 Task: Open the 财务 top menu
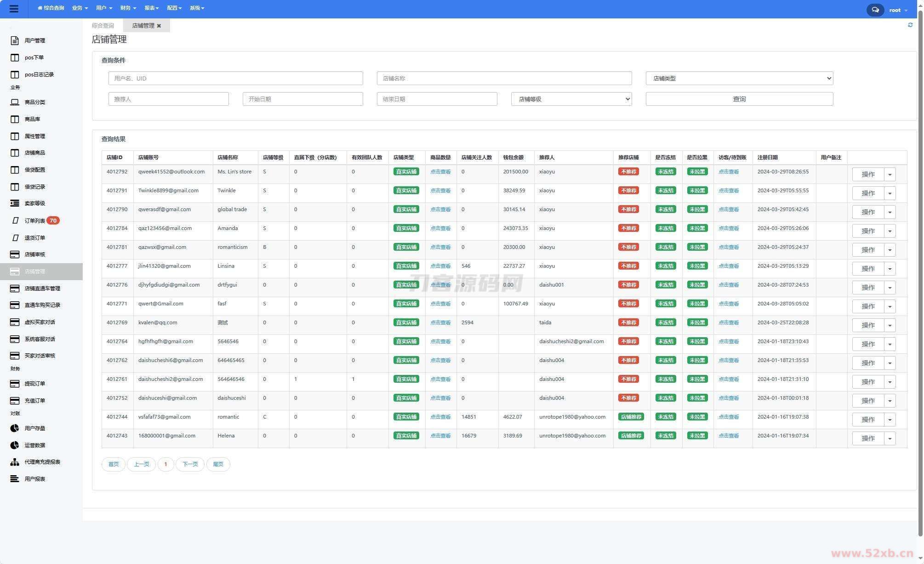(x=128, y=8)
